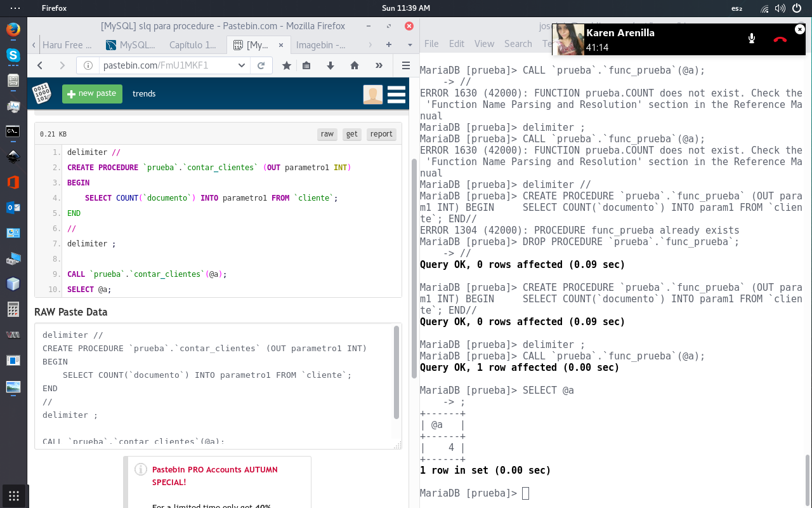This screenshot has height=508, width=812.
Task: Click the raw button on the paste
Action: (327, 134)
